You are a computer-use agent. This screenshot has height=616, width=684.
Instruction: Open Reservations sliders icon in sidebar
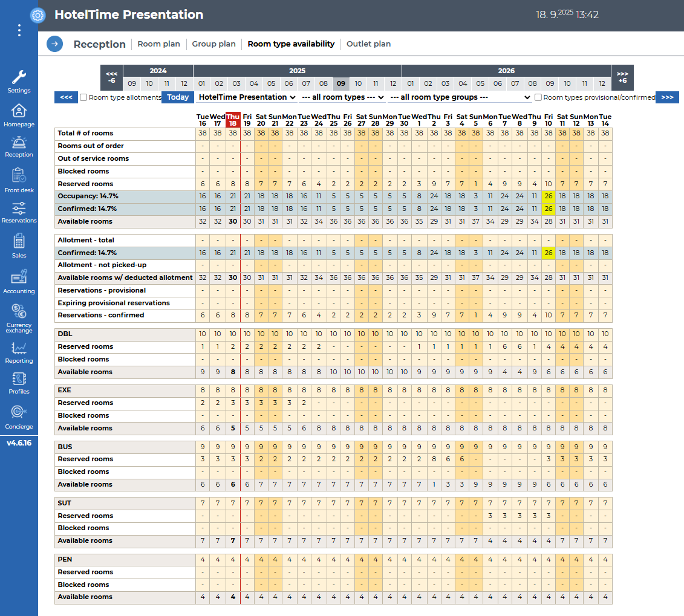pos(19,209)
